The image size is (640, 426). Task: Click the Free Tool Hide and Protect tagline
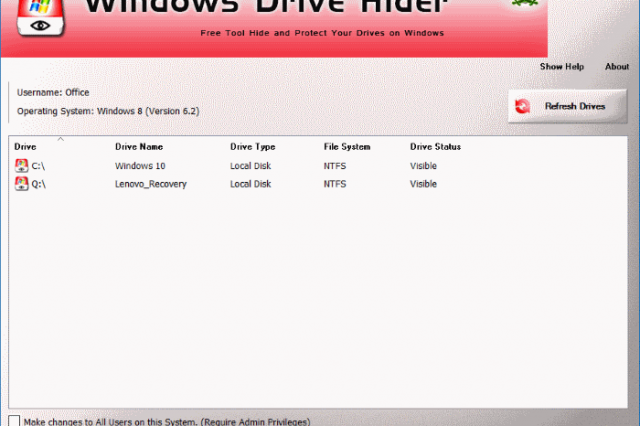tap(322, 33)
